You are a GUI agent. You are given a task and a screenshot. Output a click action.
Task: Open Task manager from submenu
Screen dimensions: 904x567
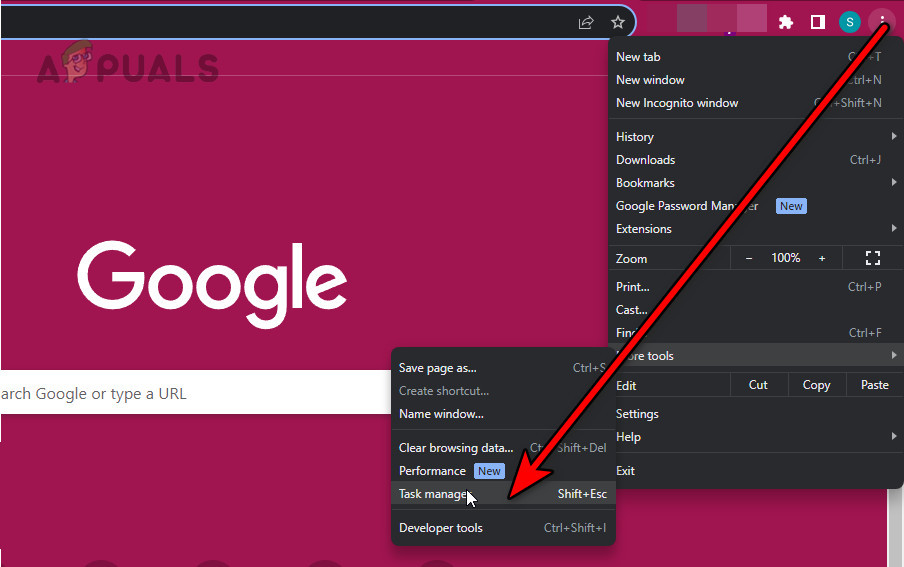click(x=503, y=494)
